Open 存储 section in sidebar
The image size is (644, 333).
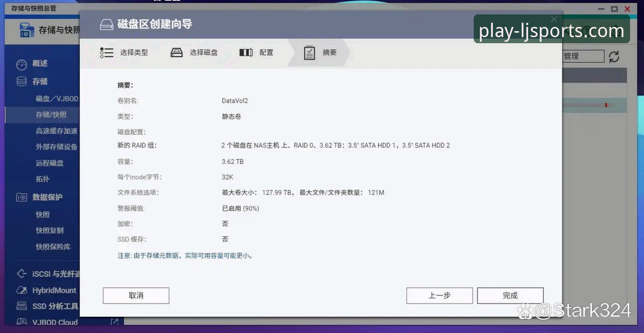pos(40,81)
